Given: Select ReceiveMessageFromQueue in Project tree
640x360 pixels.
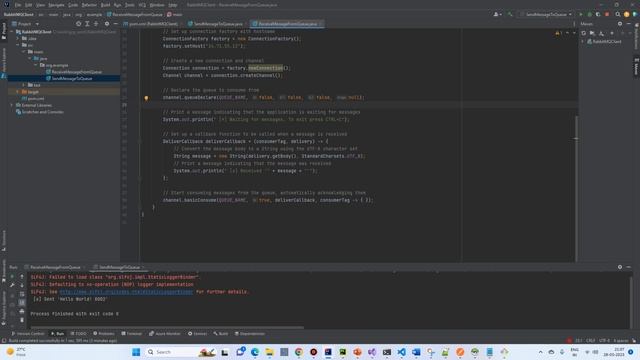Looking at the screenshot, I should 74,72.
